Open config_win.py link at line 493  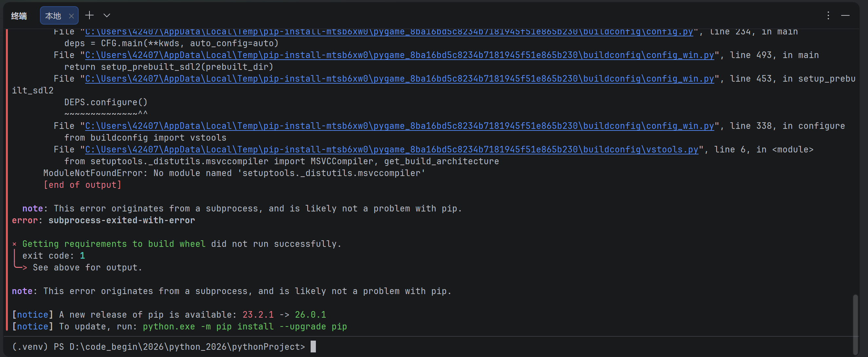tap(399, 55)
